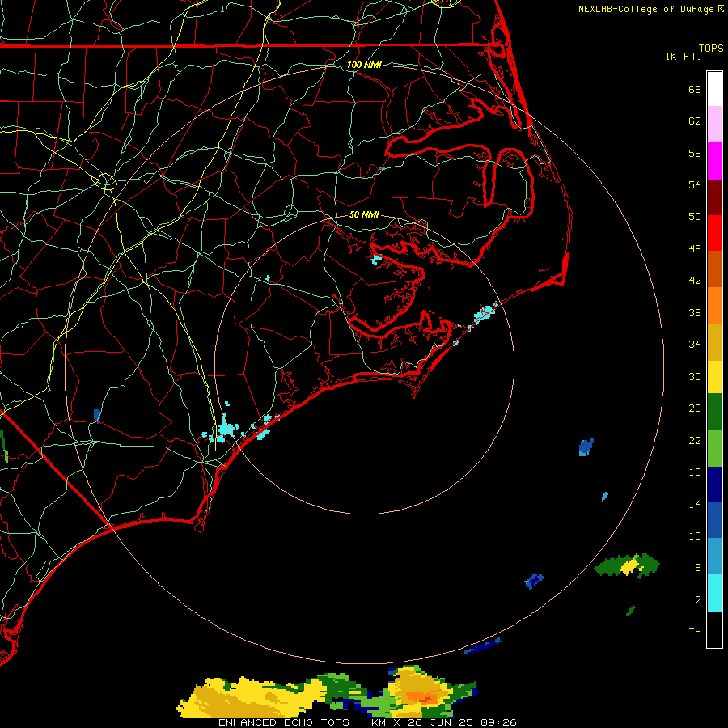Click the '54' legend value
728x728 pixels.
[695, 184]
